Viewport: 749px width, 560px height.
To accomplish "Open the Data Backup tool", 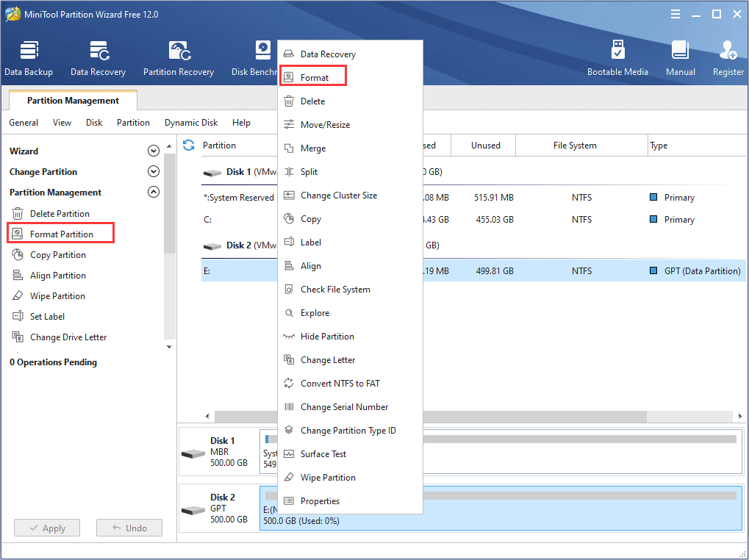I will click(x=29, y=58).
